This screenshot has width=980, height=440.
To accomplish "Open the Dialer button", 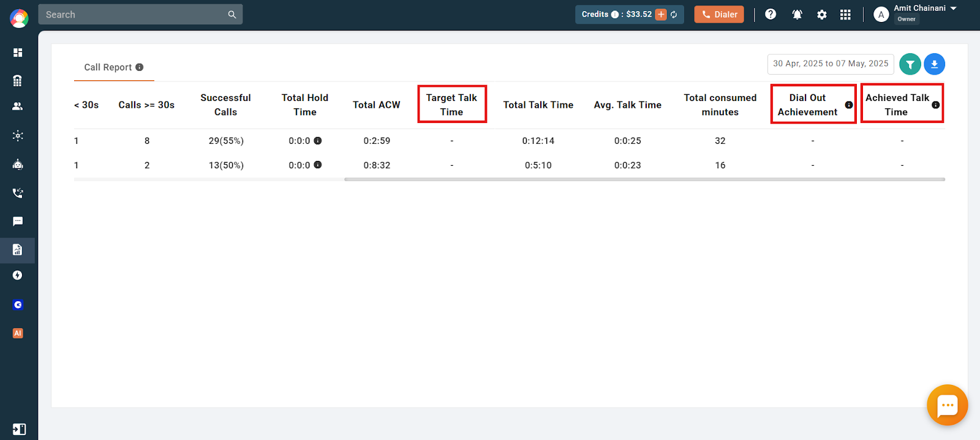I will pos(719,15).
